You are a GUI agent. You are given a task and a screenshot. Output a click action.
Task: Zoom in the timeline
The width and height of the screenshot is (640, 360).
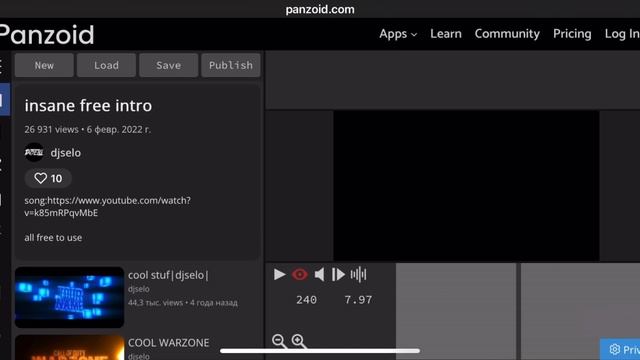[298, 341]
